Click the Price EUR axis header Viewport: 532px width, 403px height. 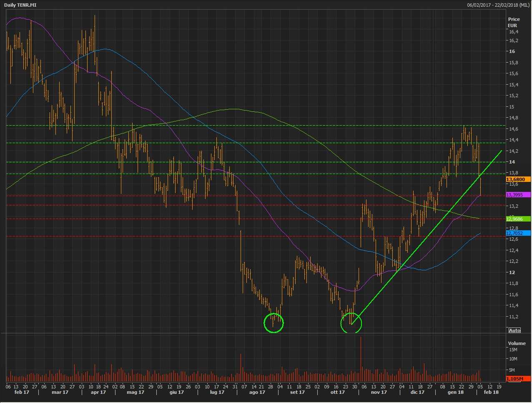(514, 22)
